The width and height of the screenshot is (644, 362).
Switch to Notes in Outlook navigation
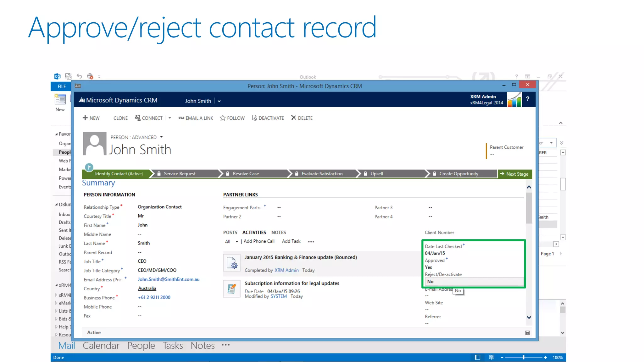203,346
